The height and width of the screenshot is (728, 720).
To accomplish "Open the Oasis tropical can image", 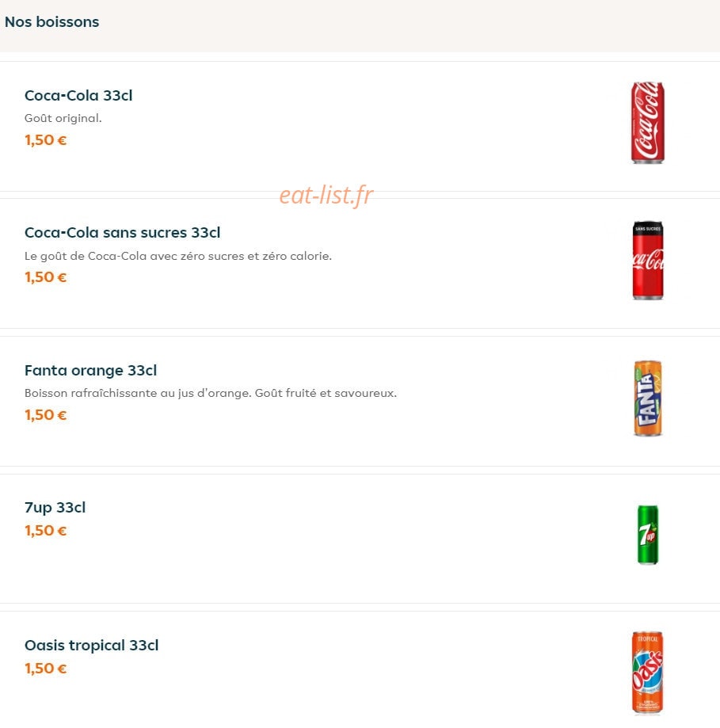I will pyautogui.click(x=648, y=672).
